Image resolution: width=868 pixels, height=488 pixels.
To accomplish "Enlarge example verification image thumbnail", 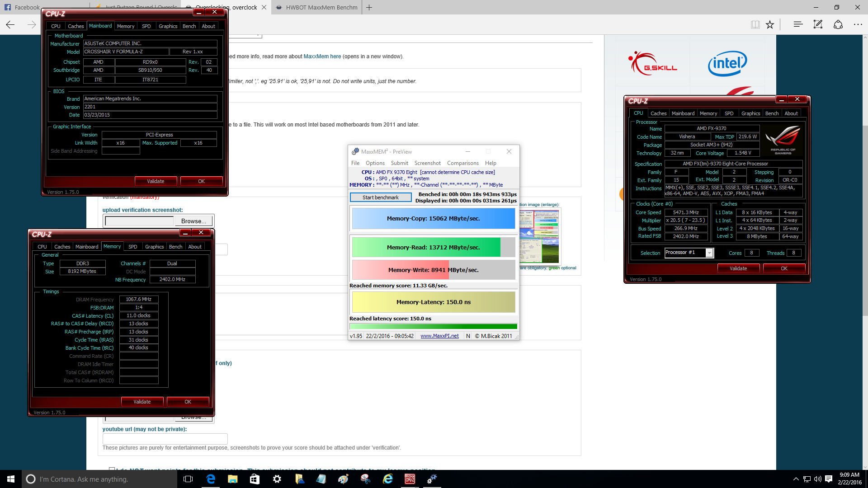I will 539,236.
